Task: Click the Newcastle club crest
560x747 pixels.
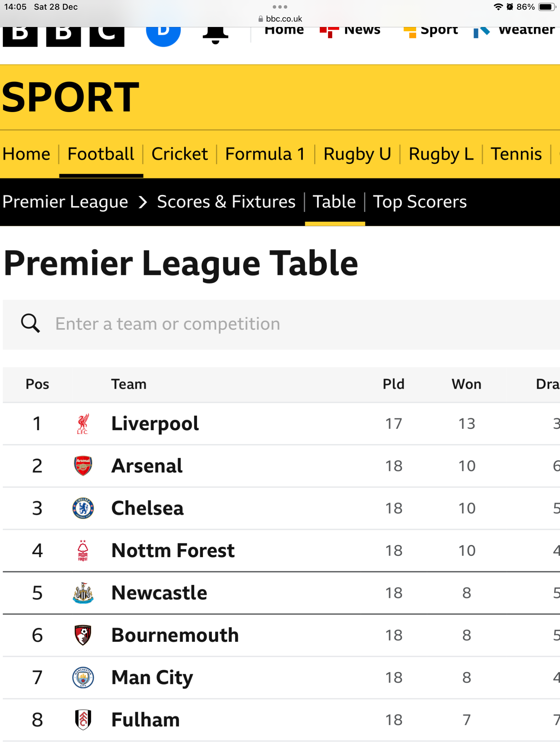Action: (x=83, y=593)
